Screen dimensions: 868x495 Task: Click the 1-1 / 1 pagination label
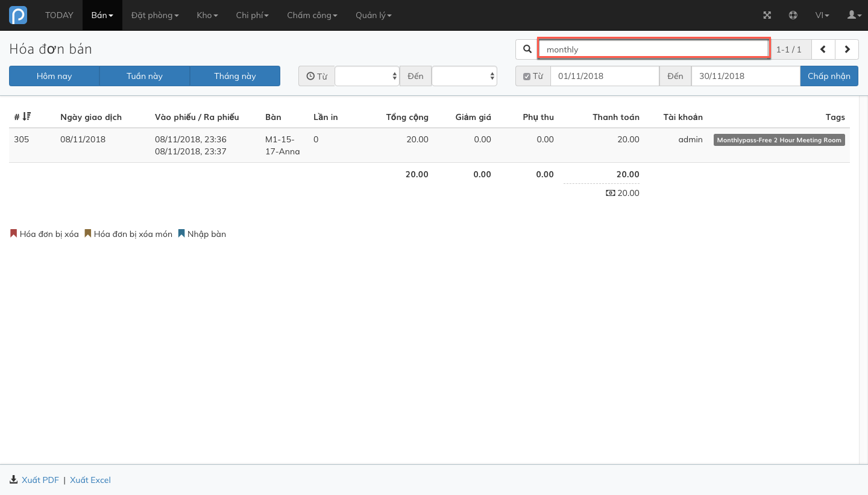(x=789, y=49)
